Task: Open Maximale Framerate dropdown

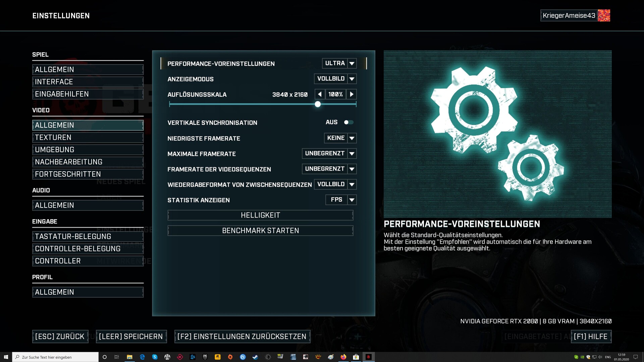Action: pyautogui.click(x=352, y=154)
